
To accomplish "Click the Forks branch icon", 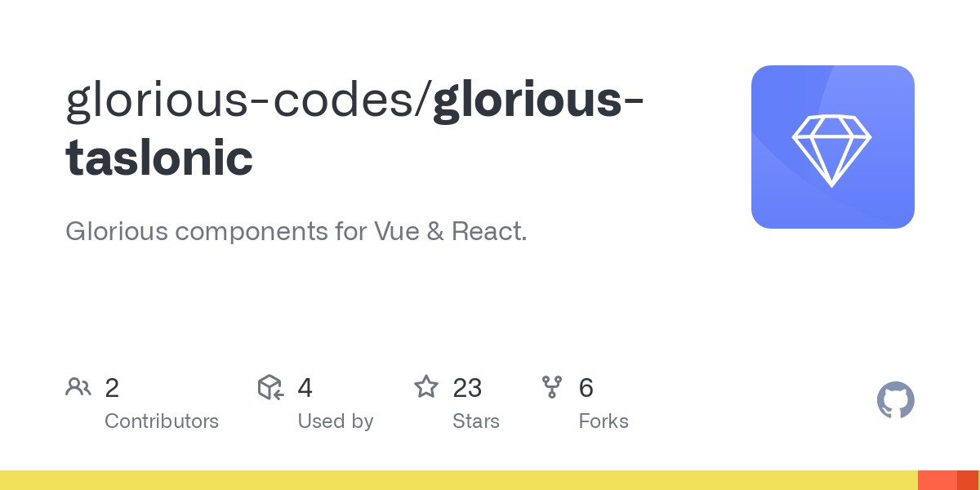I will click(552, 387).
